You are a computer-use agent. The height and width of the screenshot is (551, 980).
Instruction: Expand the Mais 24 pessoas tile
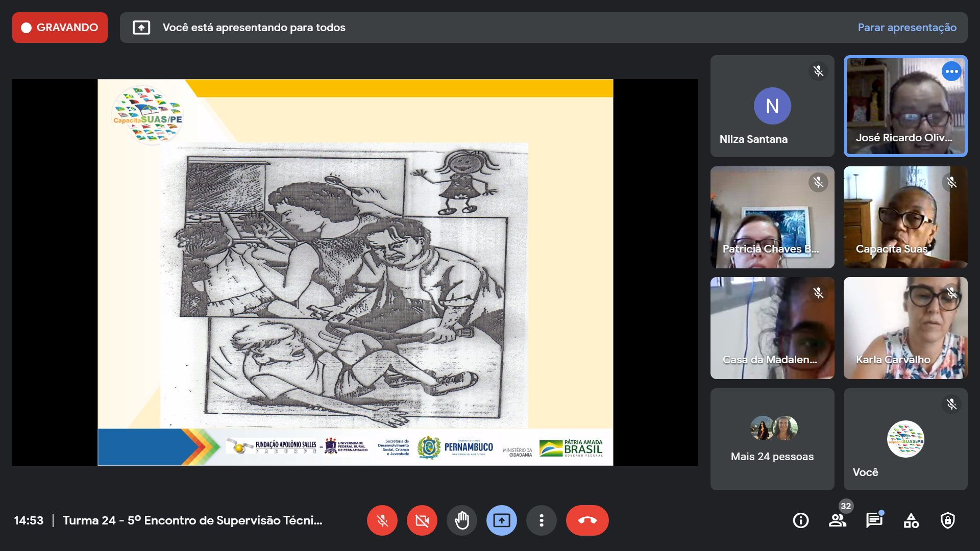pyautogui.click(x=772, y=439)
